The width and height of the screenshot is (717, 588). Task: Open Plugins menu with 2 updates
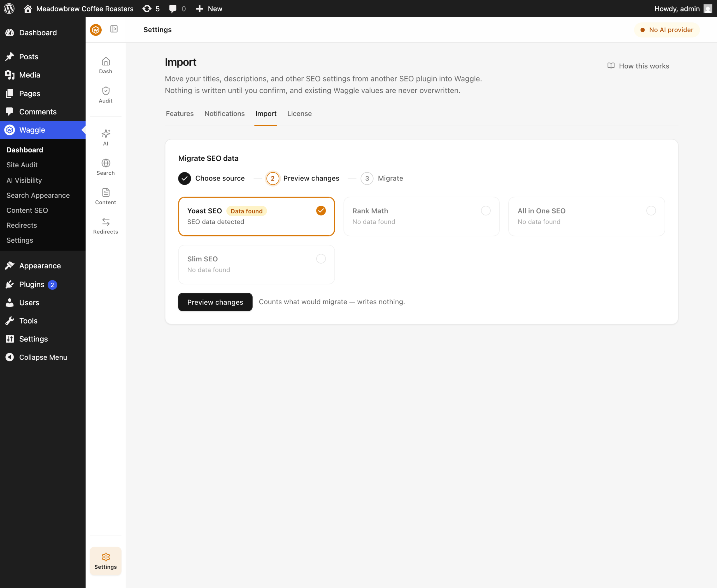point(43,285)
